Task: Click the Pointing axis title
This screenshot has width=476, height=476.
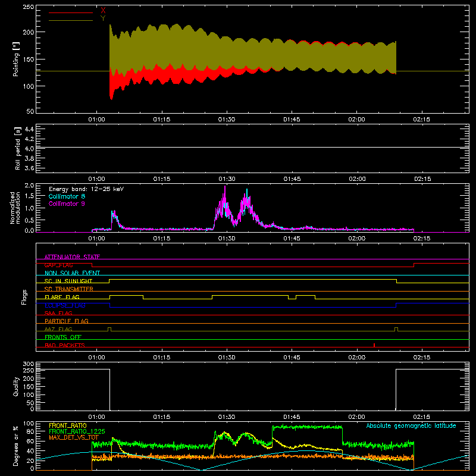Action: click(x=16, y=59)
